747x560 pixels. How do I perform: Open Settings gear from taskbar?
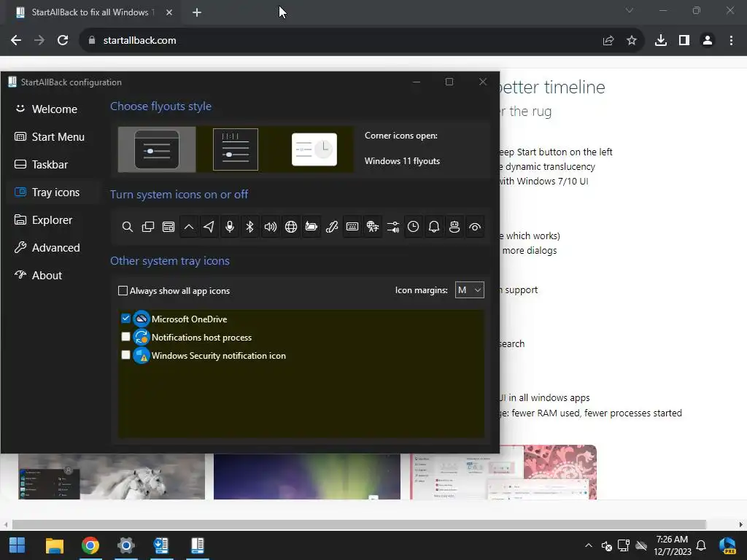[x=125, y=545]
